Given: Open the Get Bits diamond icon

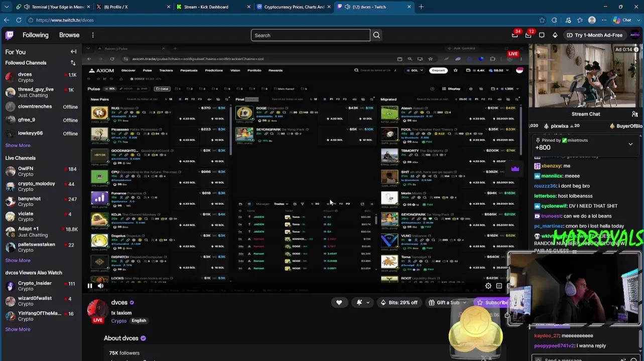Looking at the screenshot, I should (555, 35).
